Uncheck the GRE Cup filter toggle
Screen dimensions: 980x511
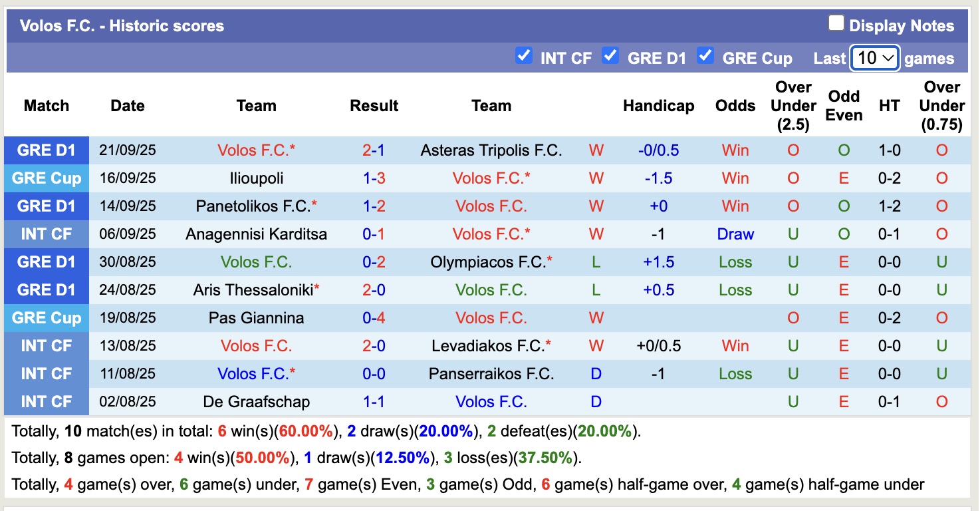pos(705,57)
